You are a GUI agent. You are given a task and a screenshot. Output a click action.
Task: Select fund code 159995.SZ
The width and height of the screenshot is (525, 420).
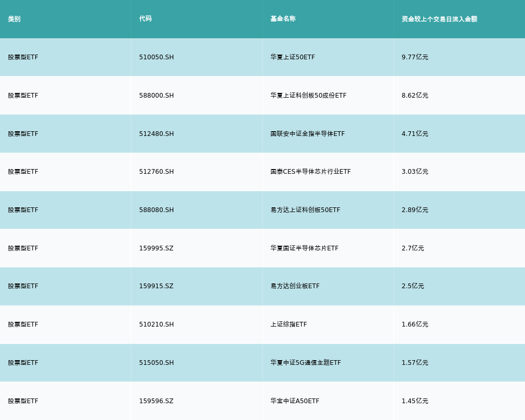click(156, 248)
